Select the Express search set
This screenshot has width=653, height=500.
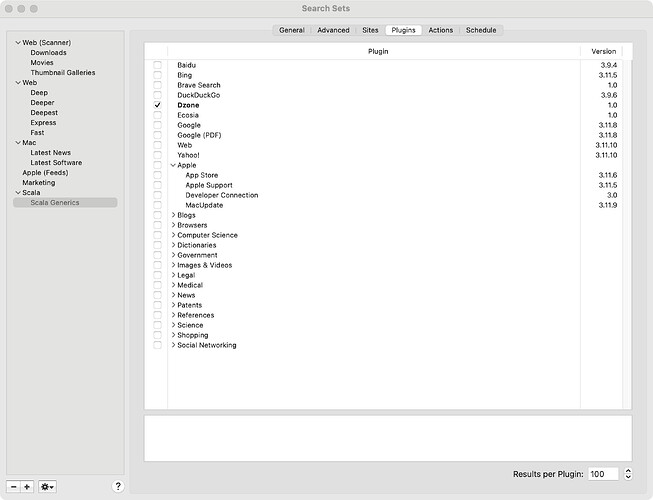pos(43,122)
